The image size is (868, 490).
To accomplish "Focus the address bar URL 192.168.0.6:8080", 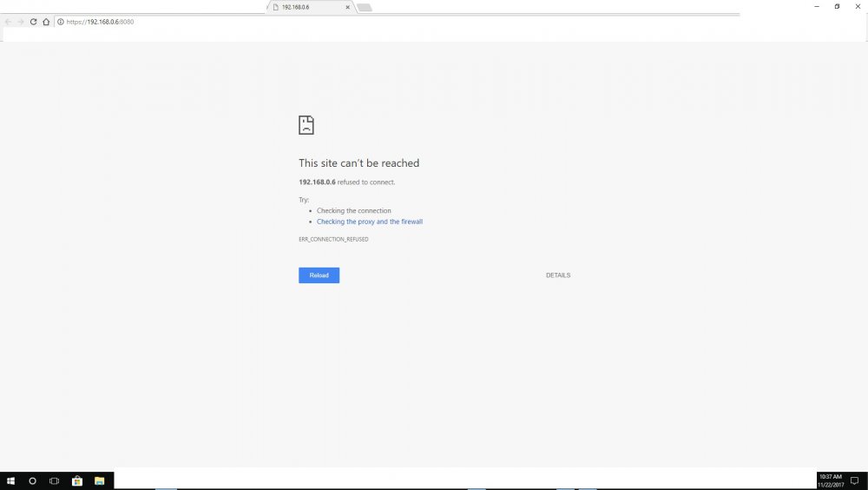I will point(100,22).
